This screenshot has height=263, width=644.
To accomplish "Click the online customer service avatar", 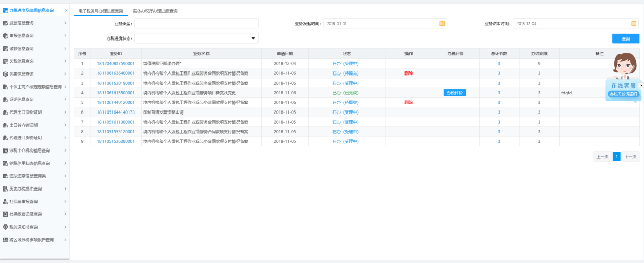I will [623, 65].
